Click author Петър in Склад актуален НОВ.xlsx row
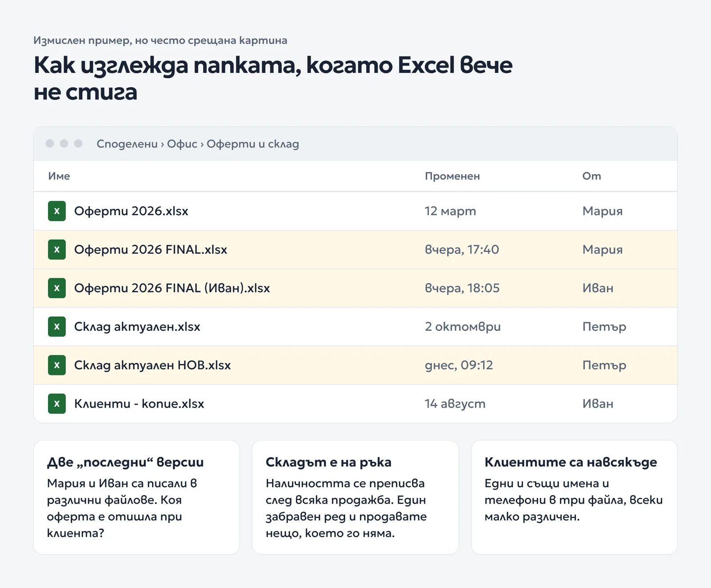 click(x=604, y=365)
